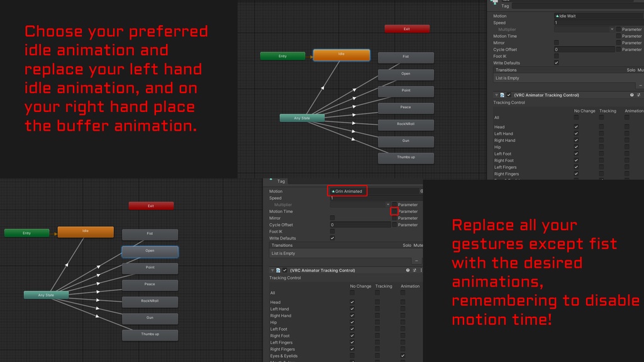Select Thumbs up state in lower-left graph
This screenshot has height=362, width=644.
coord(150,335)
